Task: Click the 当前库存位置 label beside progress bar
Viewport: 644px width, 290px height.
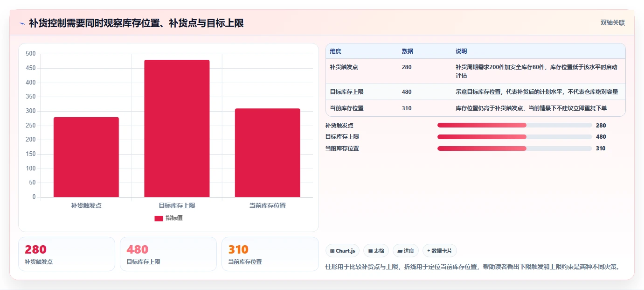Action: point(342,149)
